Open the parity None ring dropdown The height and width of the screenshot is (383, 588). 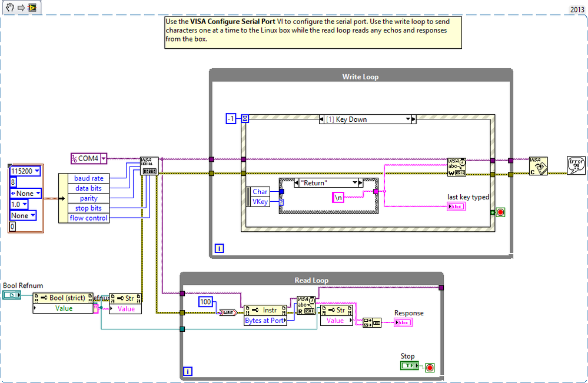click(x=38, y=194)
